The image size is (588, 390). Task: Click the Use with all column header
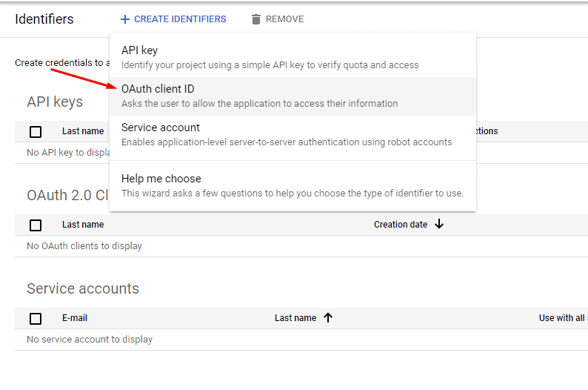point(563,318)
